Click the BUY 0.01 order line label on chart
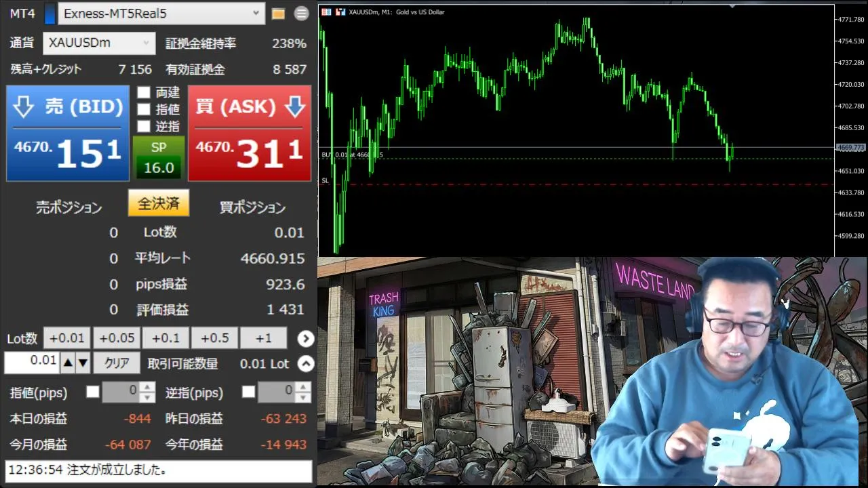Image resolution: width=868 pixels, height=488 pixels. 352,155
